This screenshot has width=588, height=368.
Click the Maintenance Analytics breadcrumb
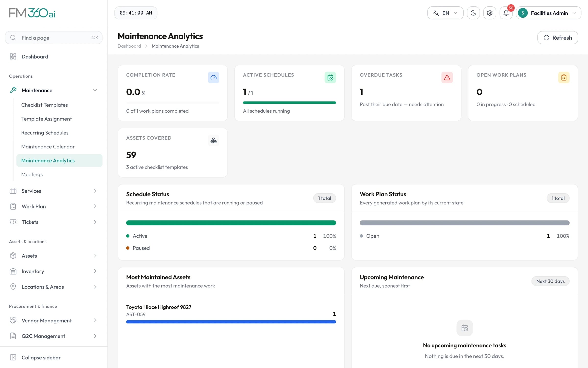(175, 46)
